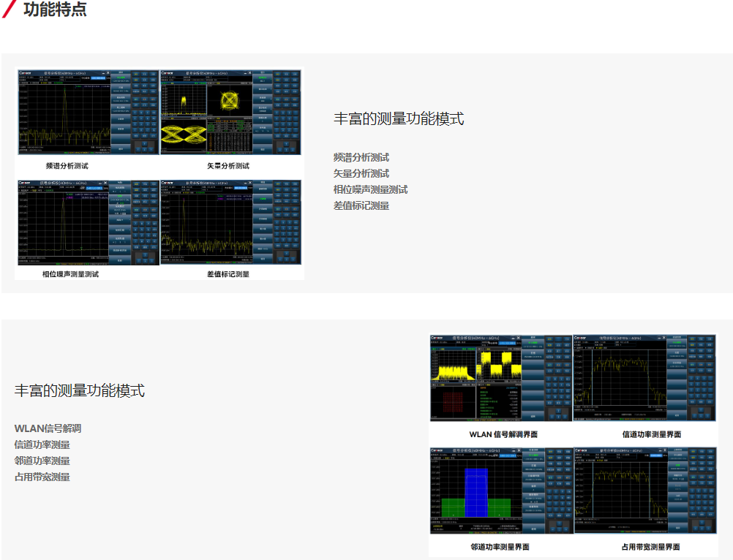Choose the 占用带宽测量 list item

[x=42, y=477]
